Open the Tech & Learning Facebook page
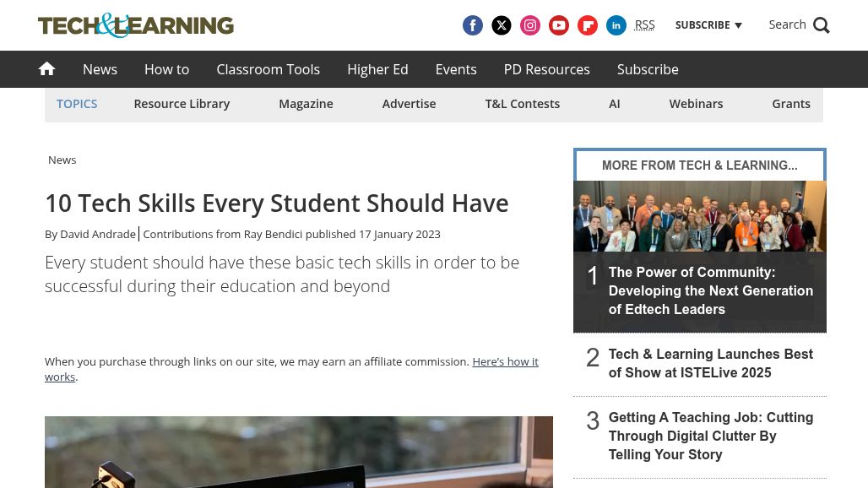Screen dimensions: 868x488 pyautogui.click(x=472, y=25)
